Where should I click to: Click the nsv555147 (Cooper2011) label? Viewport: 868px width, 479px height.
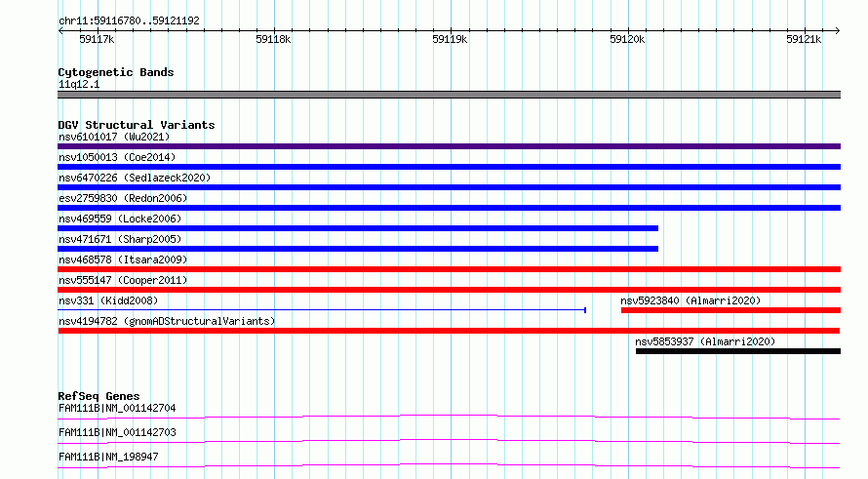coord(123,280)
